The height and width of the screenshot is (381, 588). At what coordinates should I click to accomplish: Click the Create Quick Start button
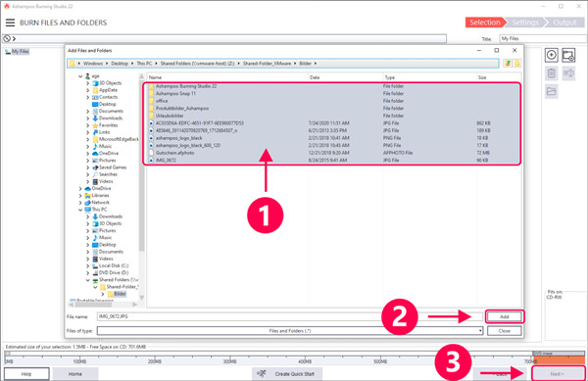point(287,374)
